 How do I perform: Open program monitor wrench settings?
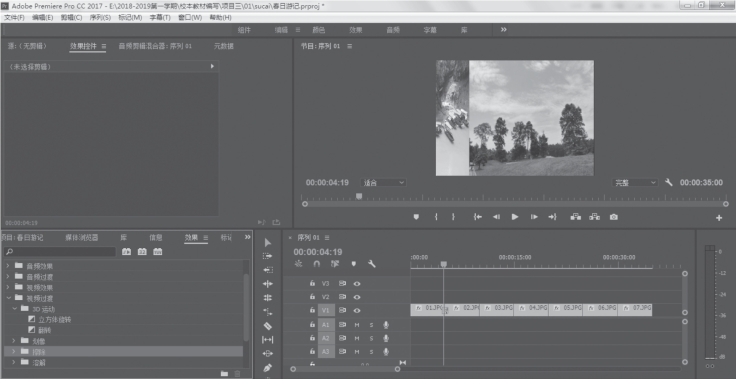pos(669,182)
